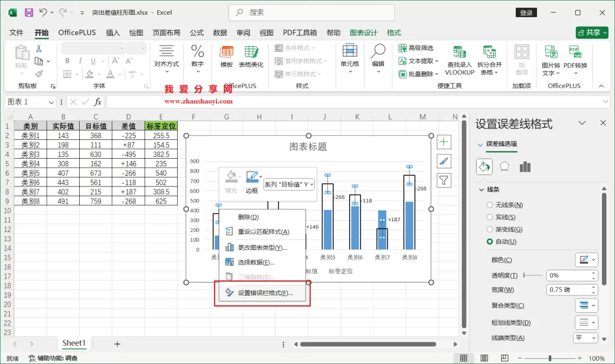Expand the 误差线选项 dropdown arrow
The width and height of the screenshot is (615, 364).
(479, 144)
